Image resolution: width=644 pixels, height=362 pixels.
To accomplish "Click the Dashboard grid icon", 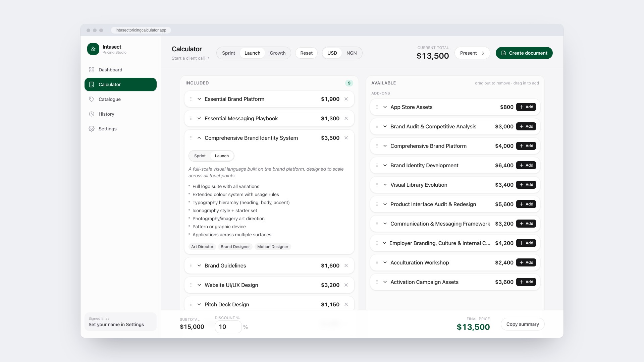I will 92,70.
